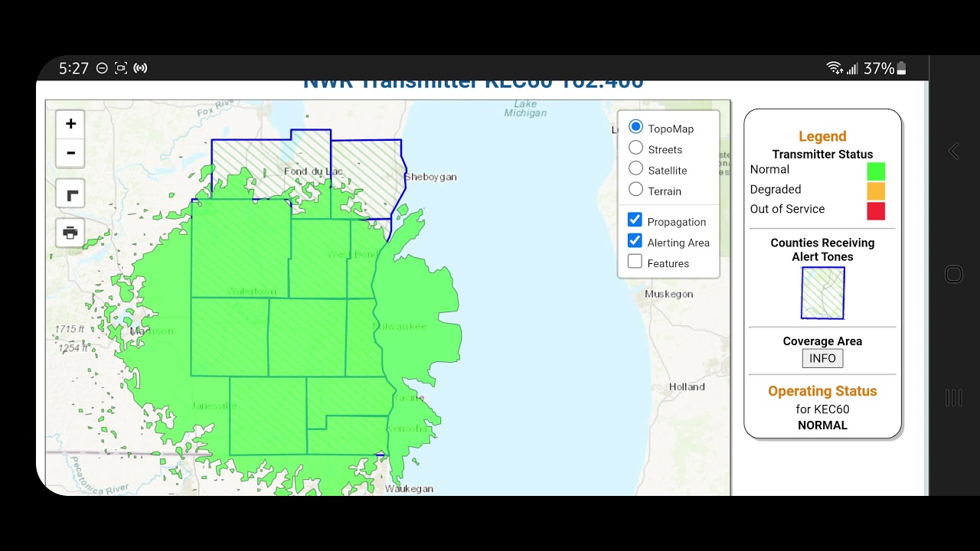Select the Terrain basemap option

pos(635,189)
